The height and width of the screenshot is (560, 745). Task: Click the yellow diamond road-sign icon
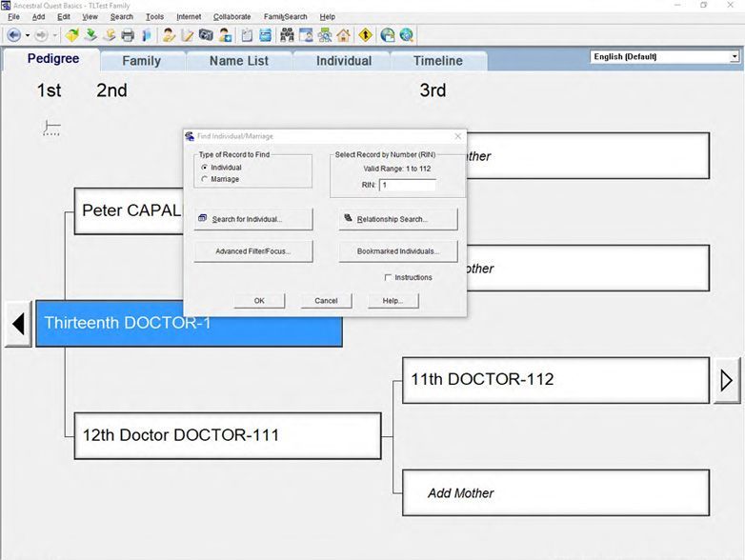pyautogui.click(x=365, y=35)
